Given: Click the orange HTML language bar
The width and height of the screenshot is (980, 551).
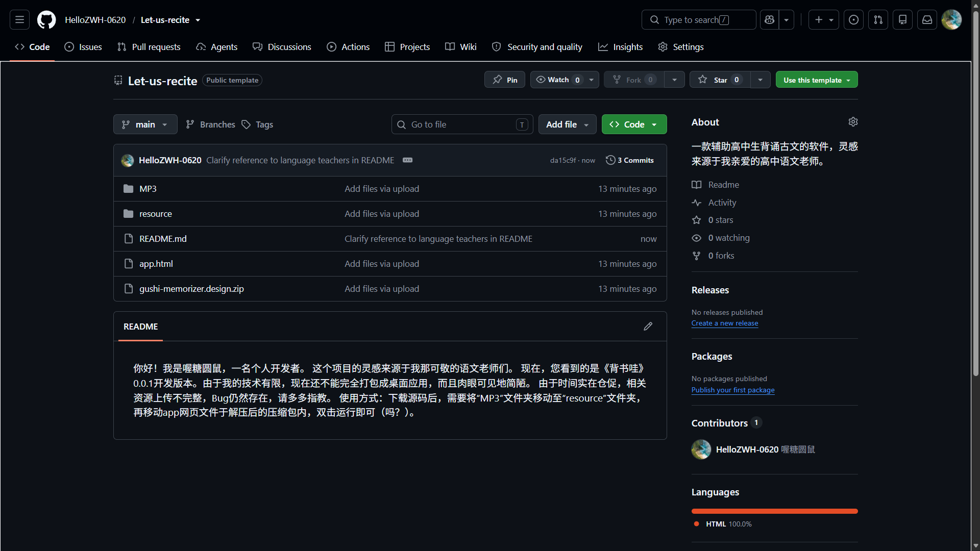Looking at the screenshot, I should [775, 511].
